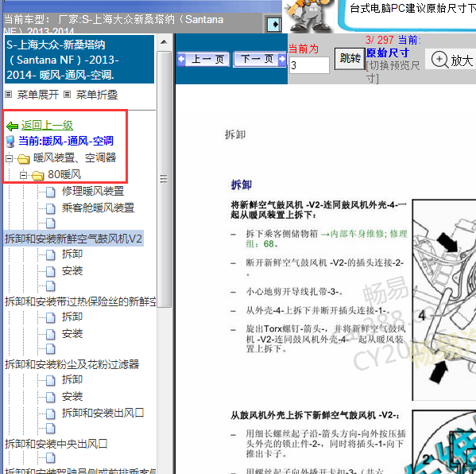476x474 pixels.
Task: Click the 菜单展开 expand-menu option
Action: 38,95
